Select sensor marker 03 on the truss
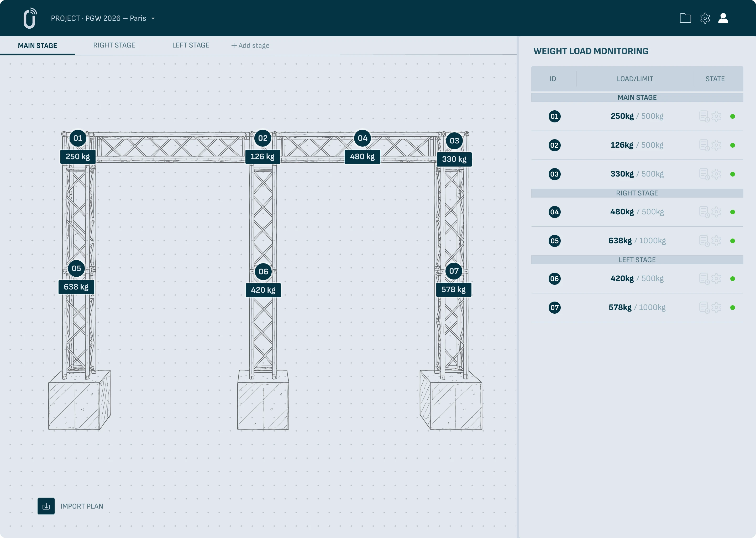Viewport: 756px width, 538px height. 454,141
